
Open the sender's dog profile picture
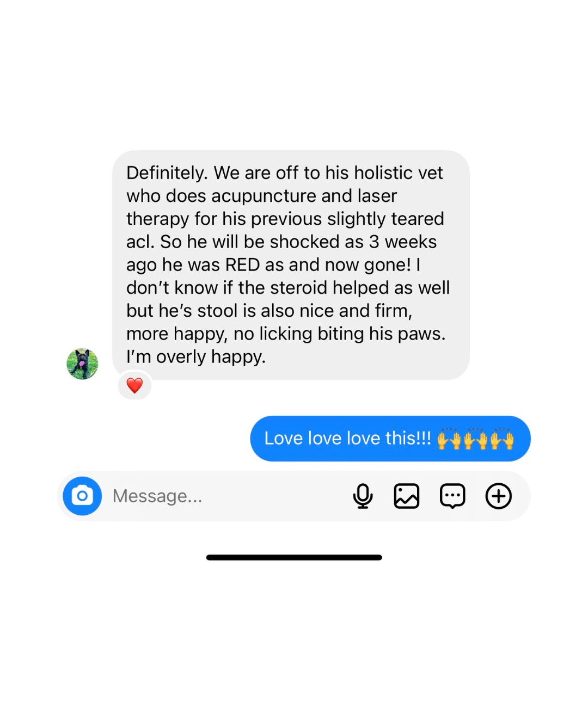pos(82,364)
